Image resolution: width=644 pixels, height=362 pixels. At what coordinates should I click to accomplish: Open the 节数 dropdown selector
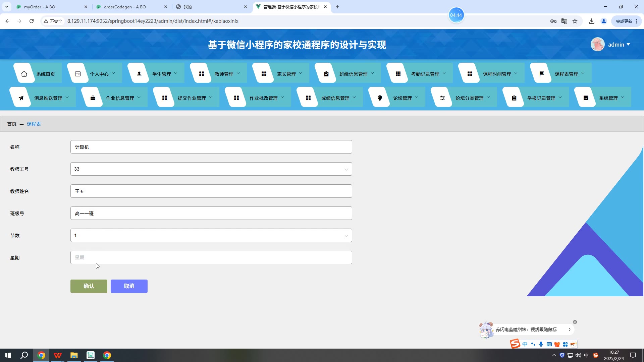pyautogui.click(x=211, y=235)
